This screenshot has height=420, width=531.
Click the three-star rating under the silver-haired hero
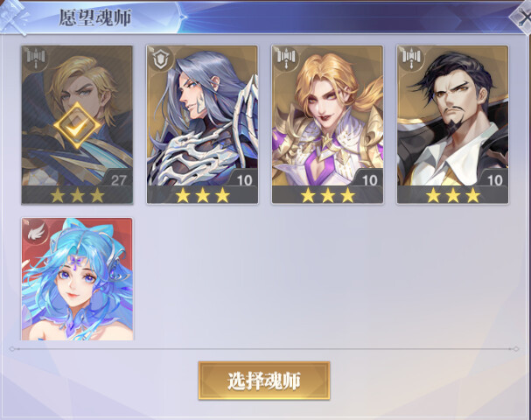pyautogui.click(x=202, y=195)
